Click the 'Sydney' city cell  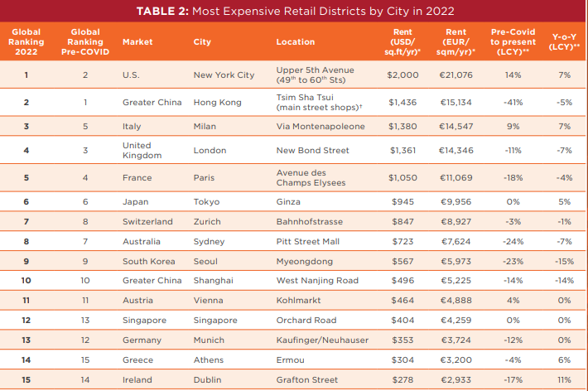point(209,241)
